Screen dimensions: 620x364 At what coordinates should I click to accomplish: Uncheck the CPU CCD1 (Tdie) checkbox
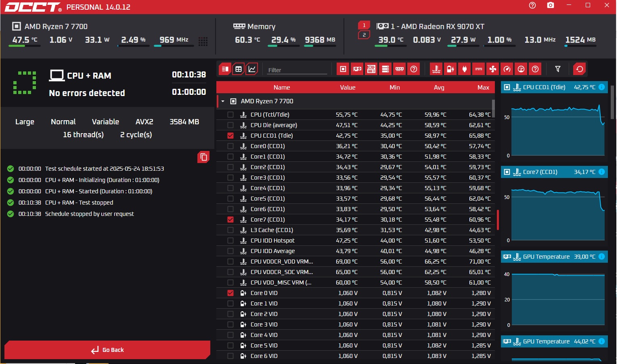230,136
